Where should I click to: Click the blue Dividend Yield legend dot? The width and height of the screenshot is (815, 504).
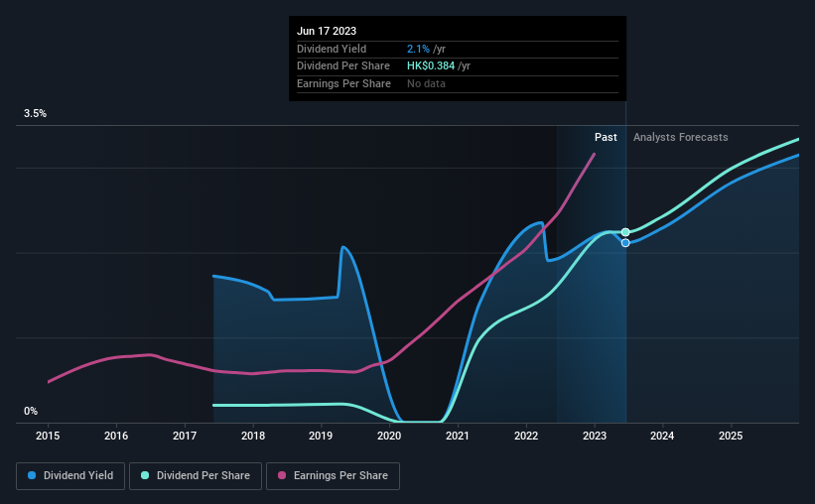tap(32, 475)
